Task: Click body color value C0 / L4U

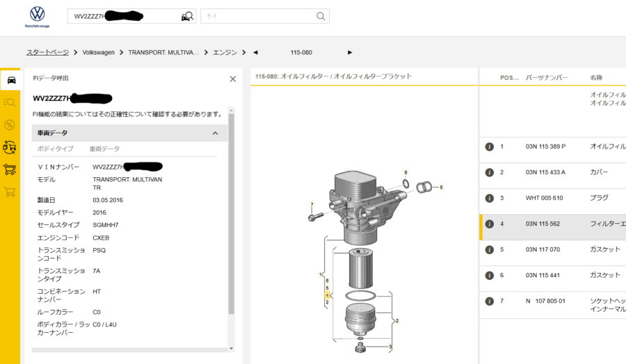Action: pos(104,324)
